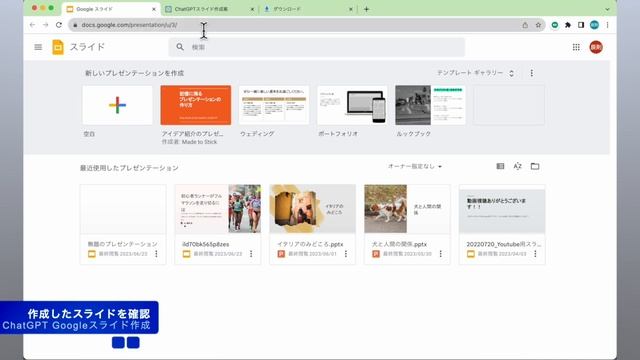The image size is (640, 360).
Task: Open the Google apps grid
Action: tap(576, 47)
